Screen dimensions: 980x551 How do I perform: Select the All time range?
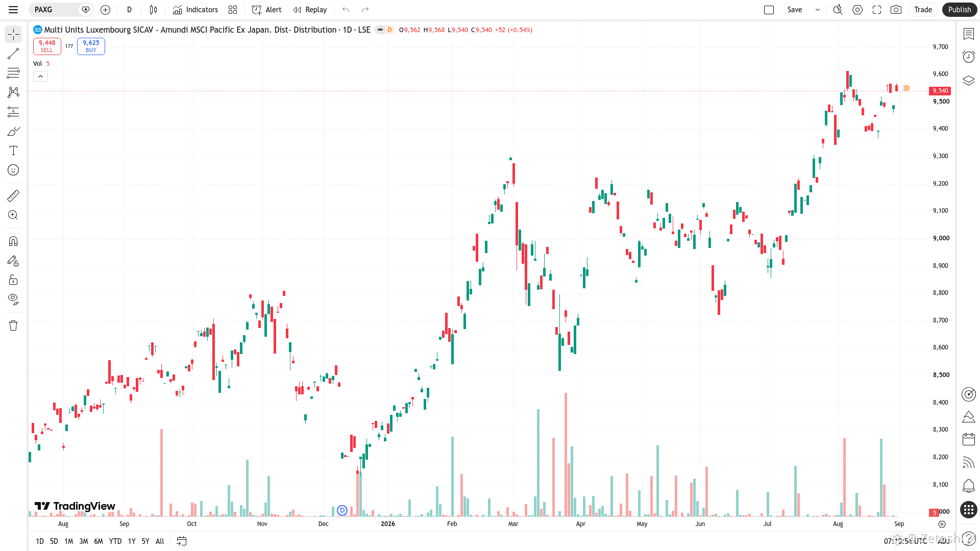[160, 541]
